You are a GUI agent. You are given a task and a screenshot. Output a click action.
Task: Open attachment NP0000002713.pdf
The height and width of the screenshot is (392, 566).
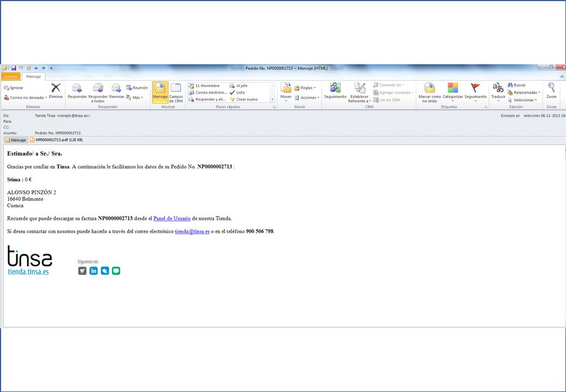56,140
